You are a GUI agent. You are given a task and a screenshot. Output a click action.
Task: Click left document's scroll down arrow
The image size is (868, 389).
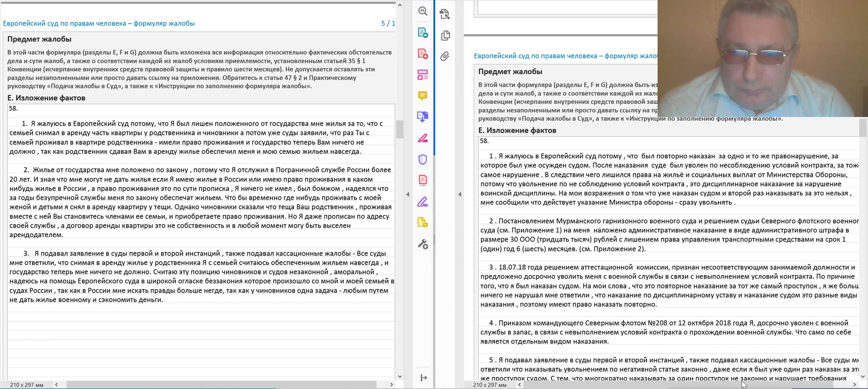400,376
